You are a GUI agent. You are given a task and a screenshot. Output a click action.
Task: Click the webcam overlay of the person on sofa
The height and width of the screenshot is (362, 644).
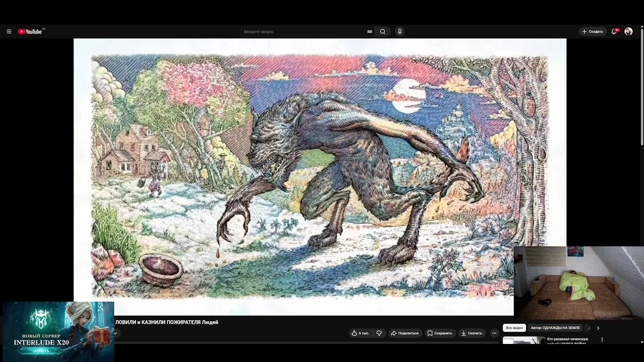coord(579,283)
